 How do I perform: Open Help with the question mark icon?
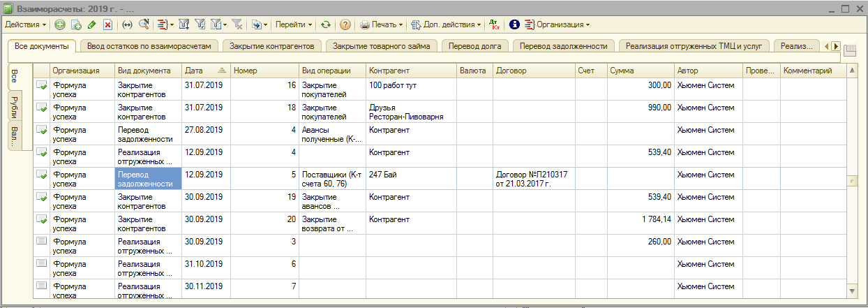coord(345,24)
